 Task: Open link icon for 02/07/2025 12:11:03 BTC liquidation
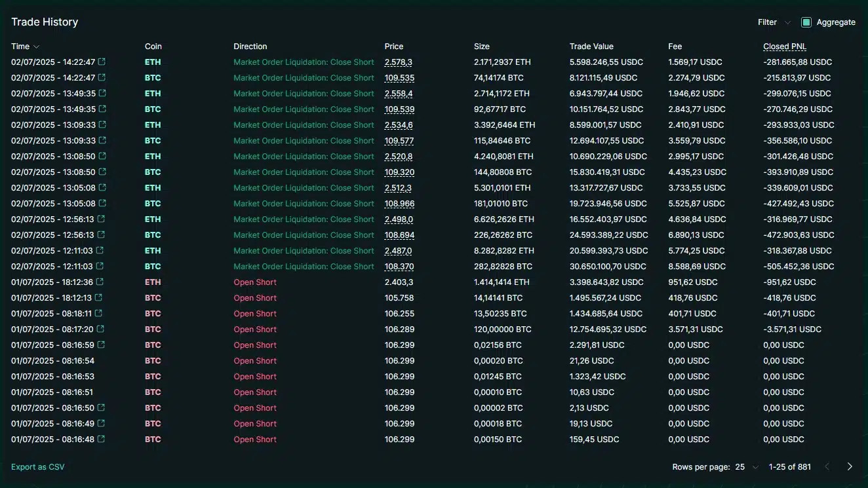click(x=100, y=267)
